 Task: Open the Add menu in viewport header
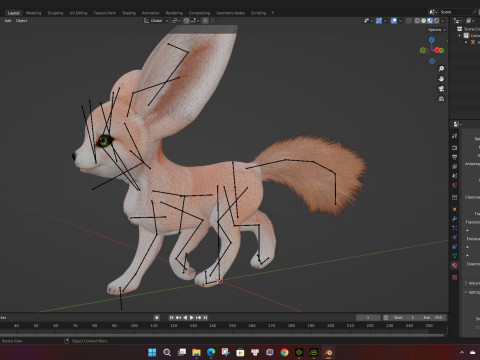pos(8,21)
